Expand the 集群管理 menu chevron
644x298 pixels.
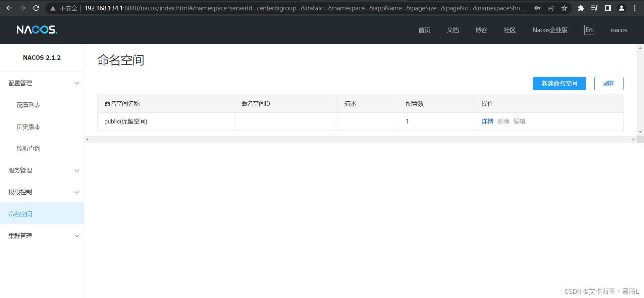(77, 236)
